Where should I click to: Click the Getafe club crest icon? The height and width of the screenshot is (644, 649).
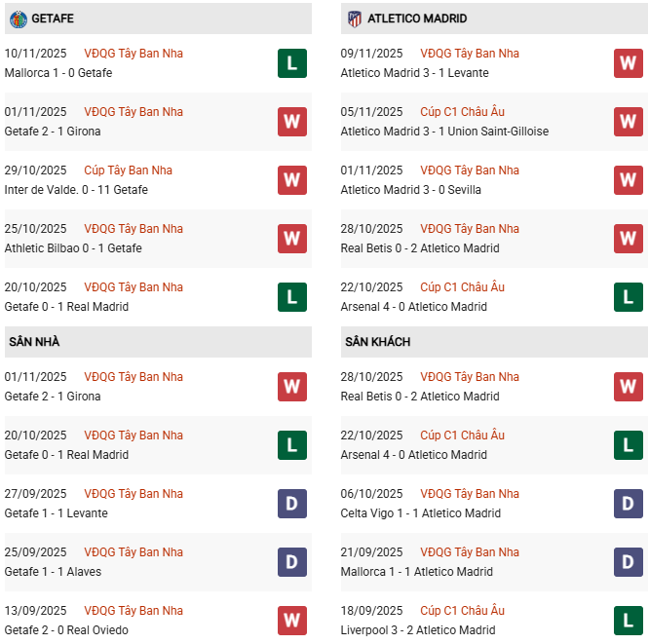pos(18,19)
